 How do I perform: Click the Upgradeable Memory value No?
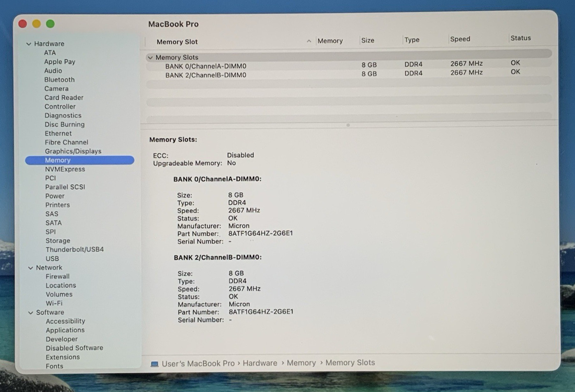pos(231,163)
